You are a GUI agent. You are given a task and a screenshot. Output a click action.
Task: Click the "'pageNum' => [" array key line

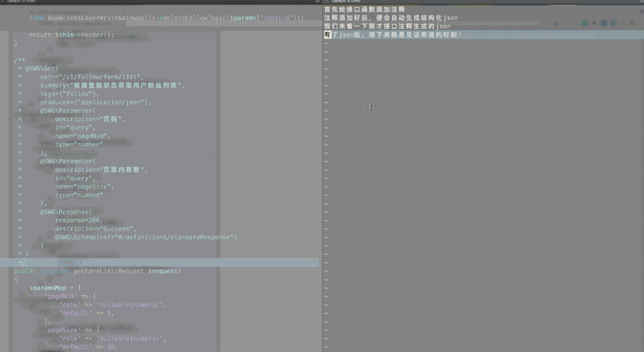(x=70, y=296)
